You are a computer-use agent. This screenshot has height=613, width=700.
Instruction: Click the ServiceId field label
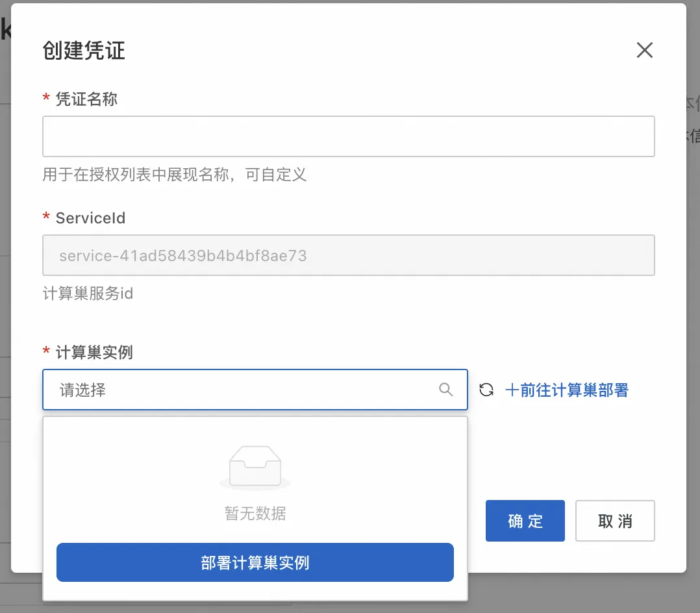pos(90,218)
